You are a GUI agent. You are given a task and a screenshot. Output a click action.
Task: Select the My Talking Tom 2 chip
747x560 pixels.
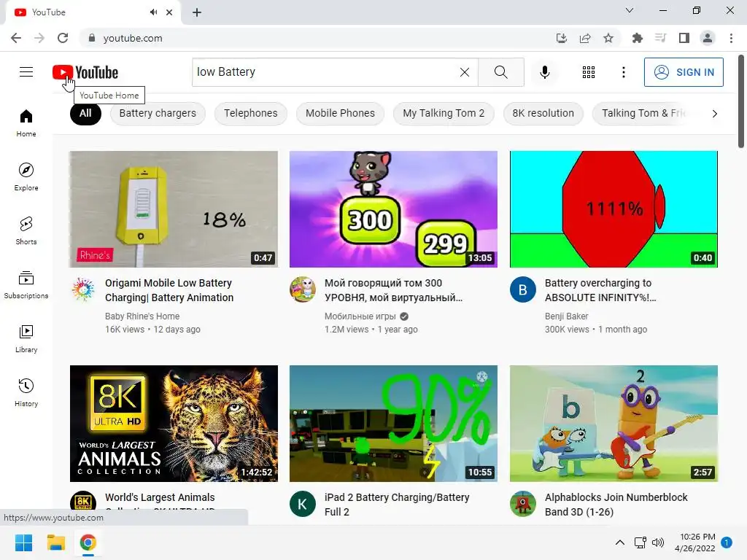(x=444, y=113)
